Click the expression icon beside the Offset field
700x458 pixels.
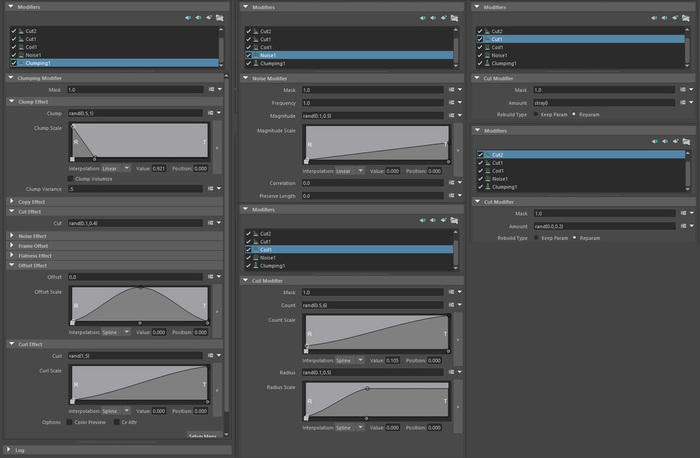click(x=212, y=276)
